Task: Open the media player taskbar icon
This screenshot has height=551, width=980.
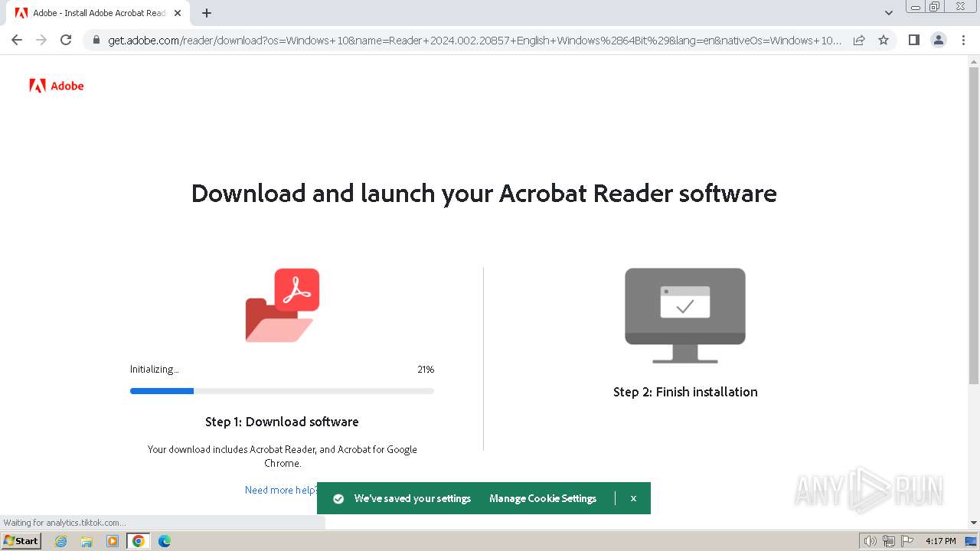Action: 113,541
